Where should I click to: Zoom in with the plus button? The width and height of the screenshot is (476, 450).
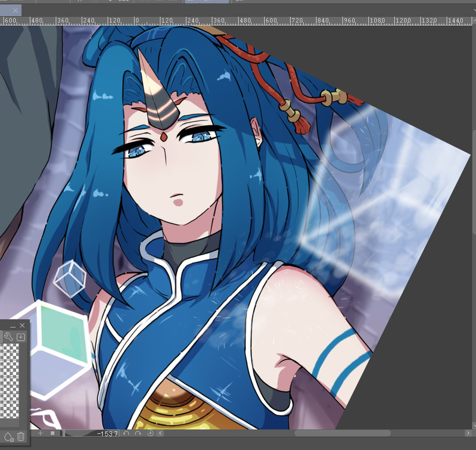pos(40,433)
